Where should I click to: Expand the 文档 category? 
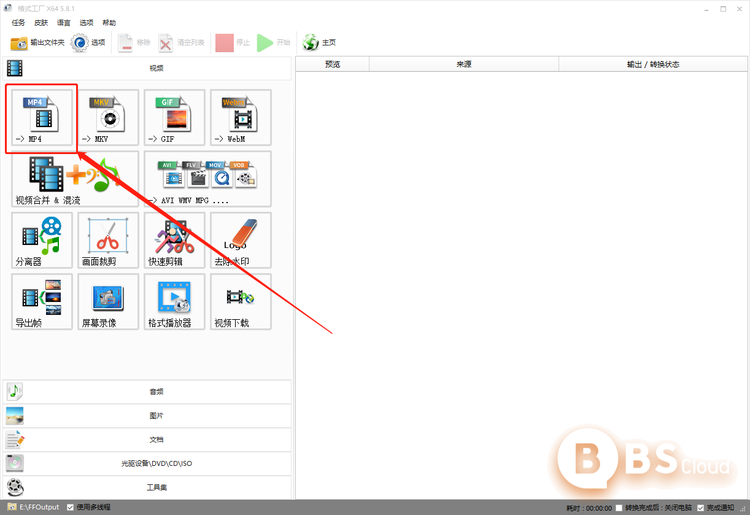tap(147, 439)
